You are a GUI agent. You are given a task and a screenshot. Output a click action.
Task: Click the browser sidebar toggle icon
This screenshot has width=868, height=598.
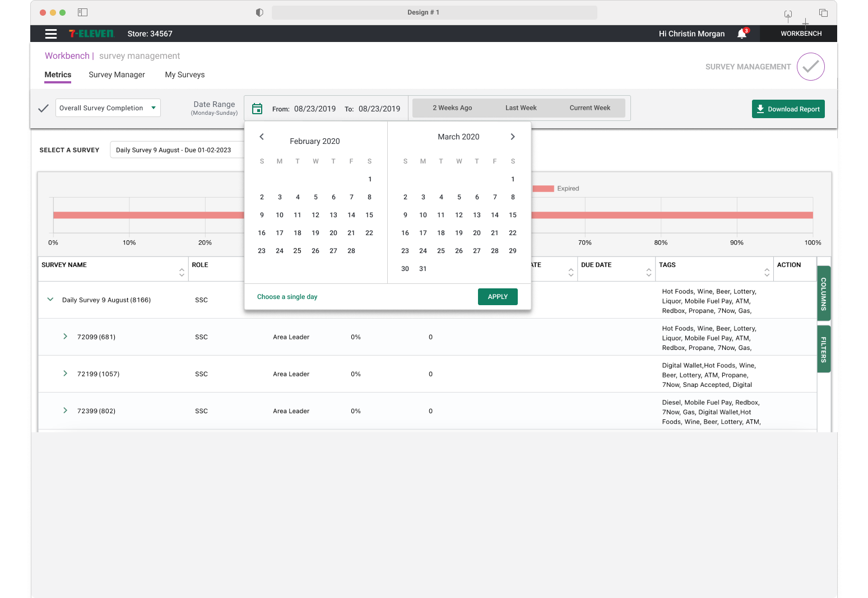click(82, 12)
